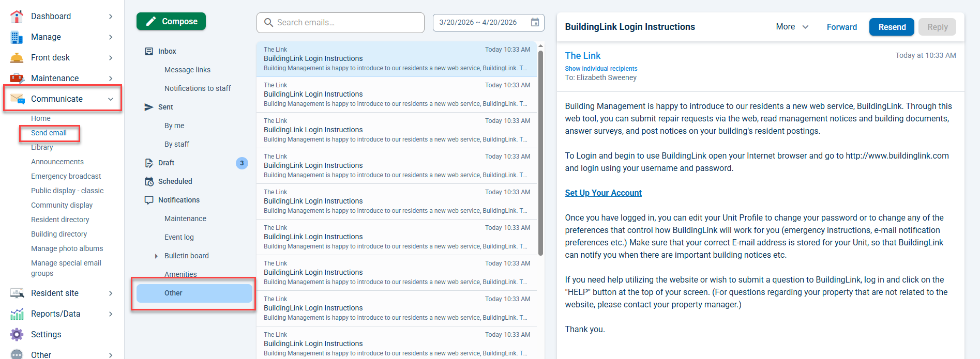Screen dimensions: 980x359
Task: Select Sent By me folder
Action: click(x=174, y=126)
